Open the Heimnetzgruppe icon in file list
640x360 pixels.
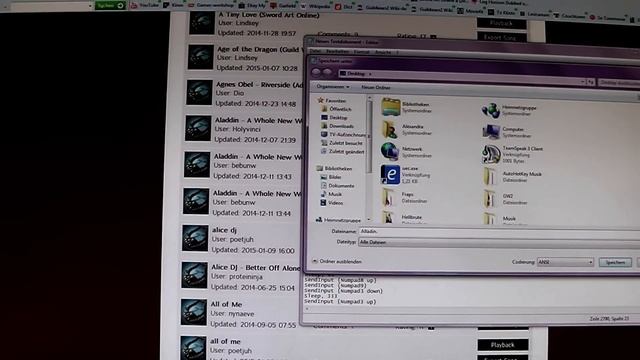click(x=490, y=110)
